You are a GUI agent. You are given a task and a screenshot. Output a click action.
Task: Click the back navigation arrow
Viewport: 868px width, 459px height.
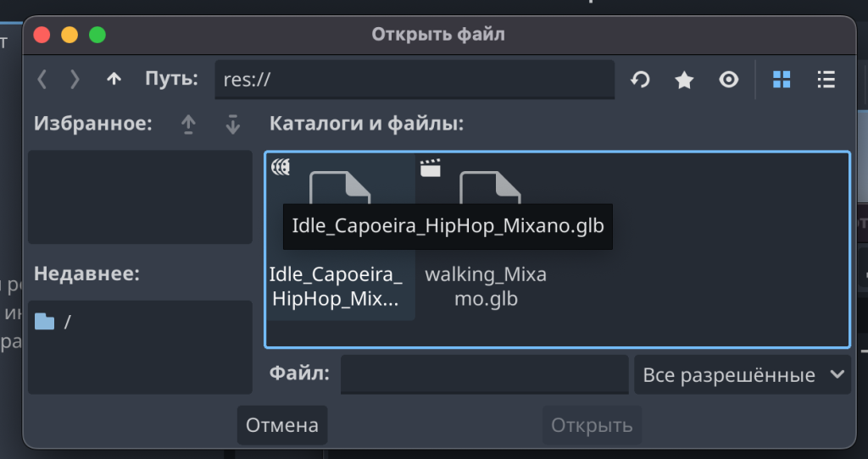click(42, 80)
